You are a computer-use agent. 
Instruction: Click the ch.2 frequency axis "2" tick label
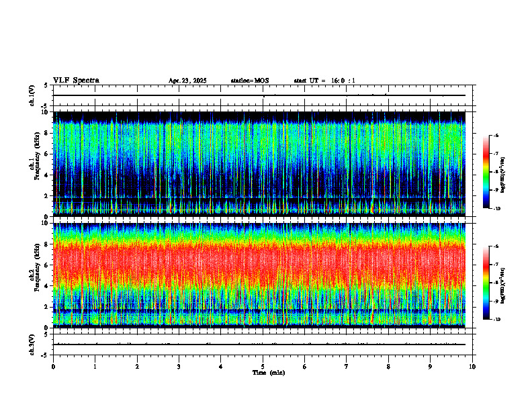tap(46, 307)
